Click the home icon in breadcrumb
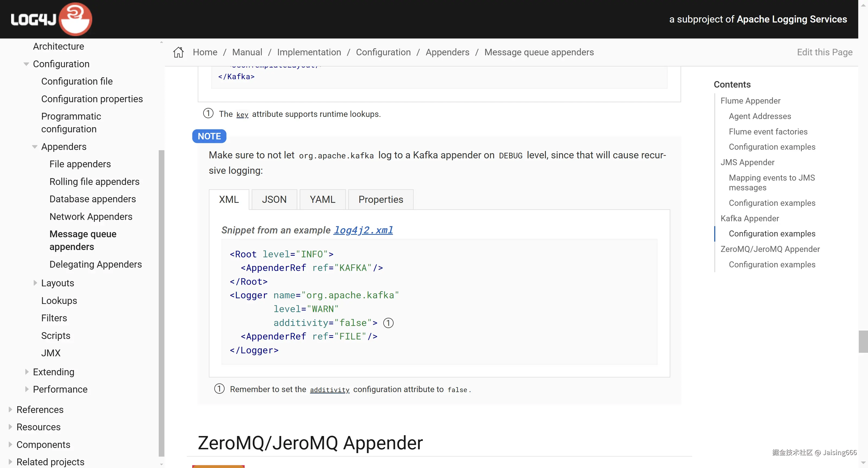The image size is (868, 468). 178,52
